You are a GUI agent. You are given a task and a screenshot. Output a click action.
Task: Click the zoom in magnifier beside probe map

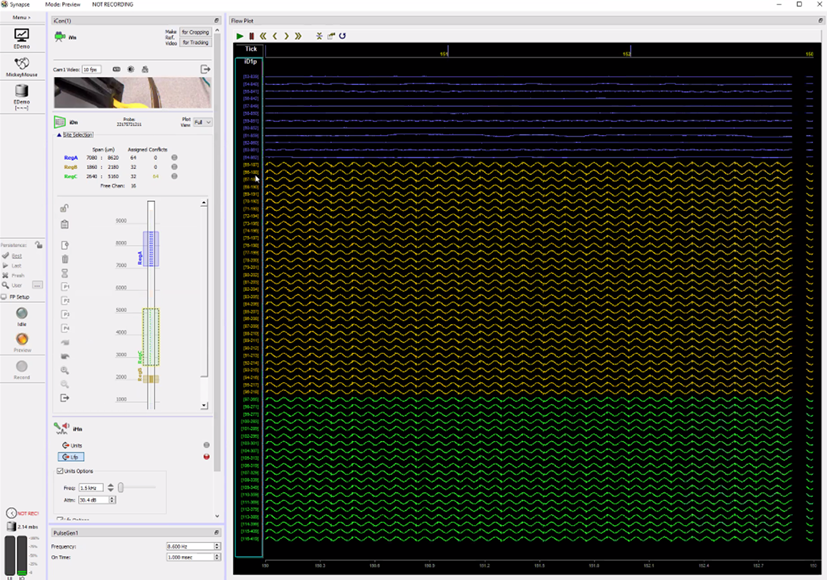coord(65,370)
